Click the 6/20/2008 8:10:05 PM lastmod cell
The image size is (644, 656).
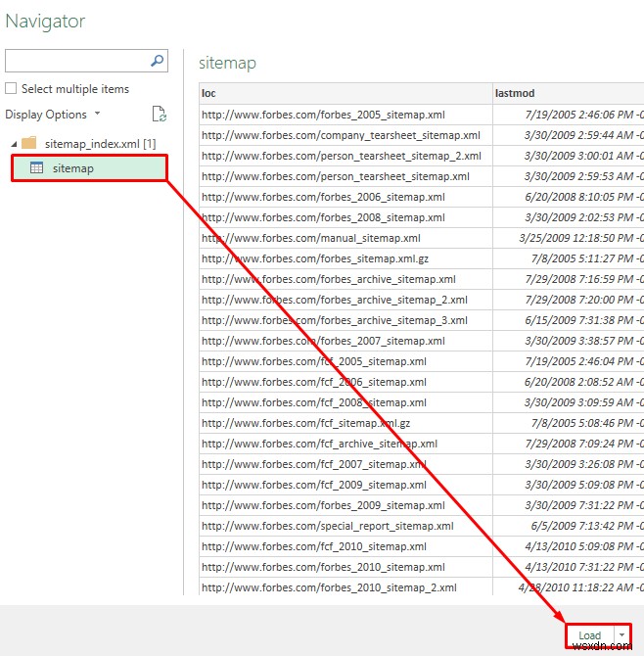coord(569,197)
